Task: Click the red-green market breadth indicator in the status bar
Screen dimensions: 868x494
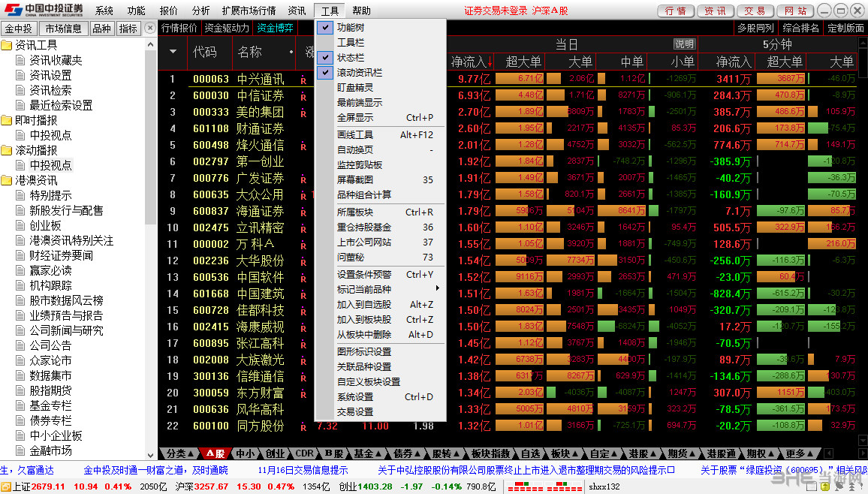Action: [x=544, y=486]
